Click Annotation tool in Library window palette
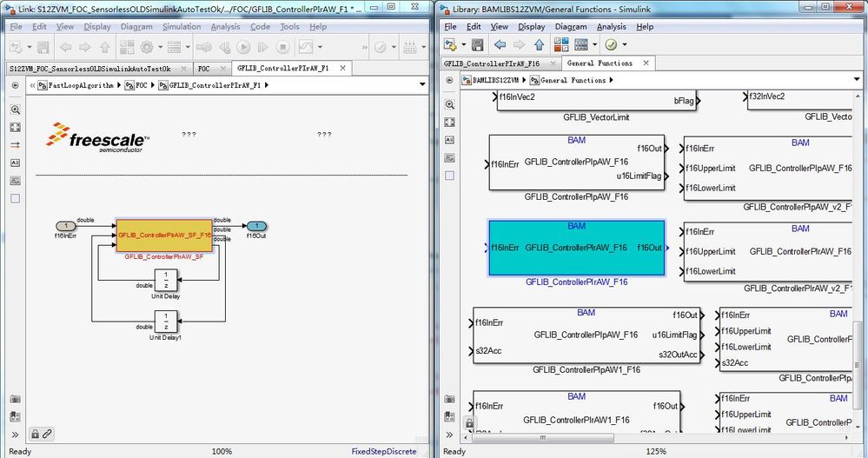The width and height of the screenshot is (868, 458). tap(449, 140)
